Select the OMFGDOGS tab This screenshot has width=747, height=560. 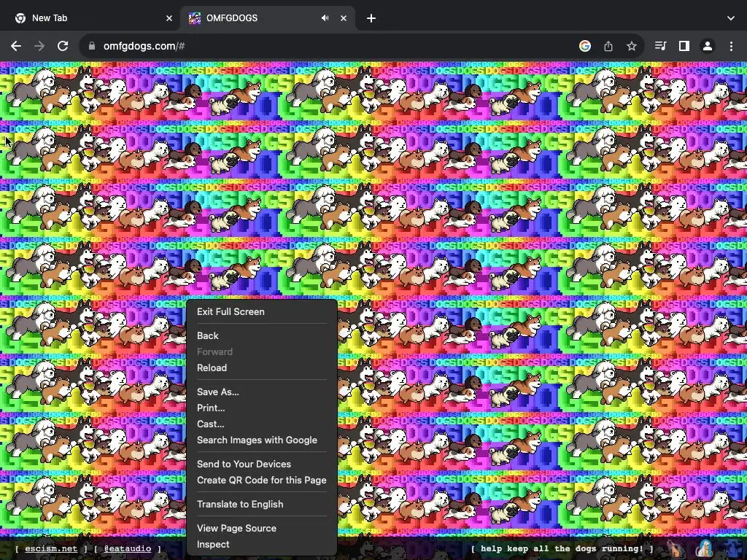268,18
